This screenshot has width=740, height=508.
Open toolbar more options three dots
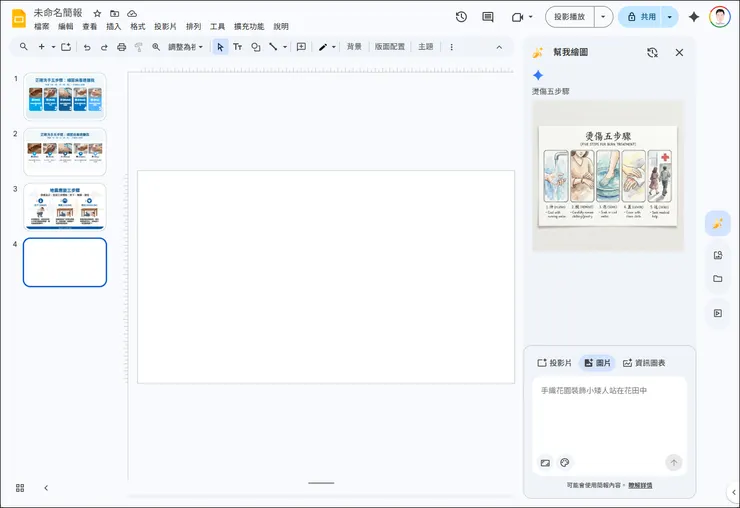(452, 47)
